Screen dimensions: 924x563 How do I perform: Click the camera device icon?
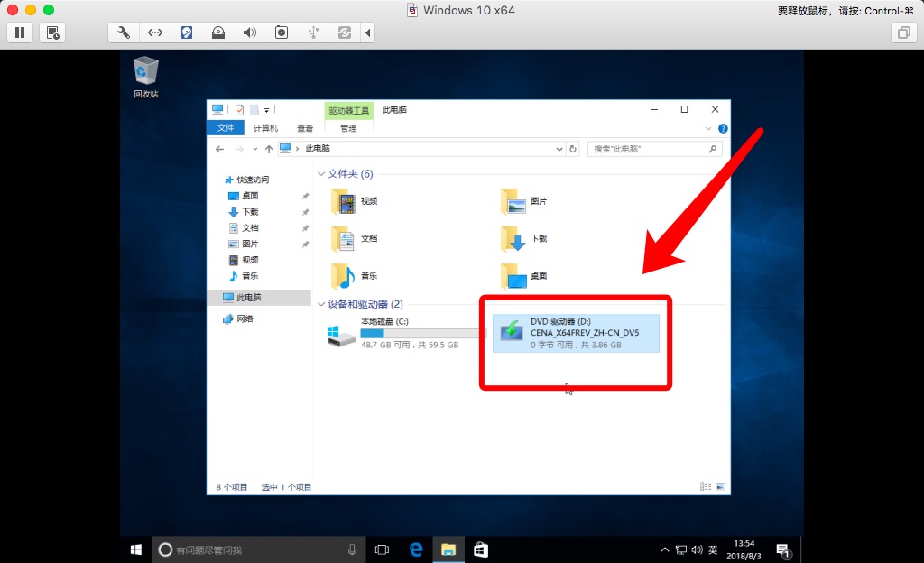pyautogui.click(x=282, y=32)
